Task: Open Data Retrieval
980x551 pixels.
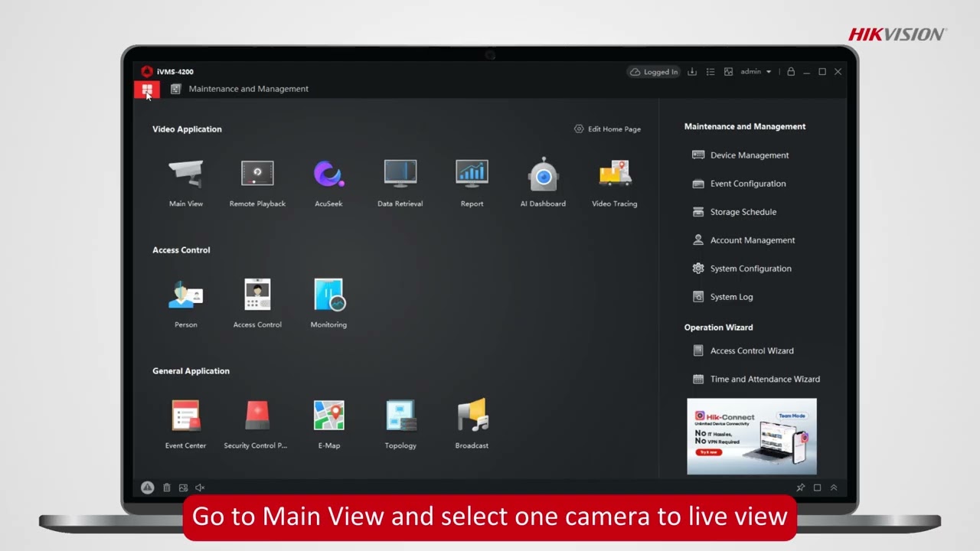Action: pyautogui.click(x=400, y=182)
